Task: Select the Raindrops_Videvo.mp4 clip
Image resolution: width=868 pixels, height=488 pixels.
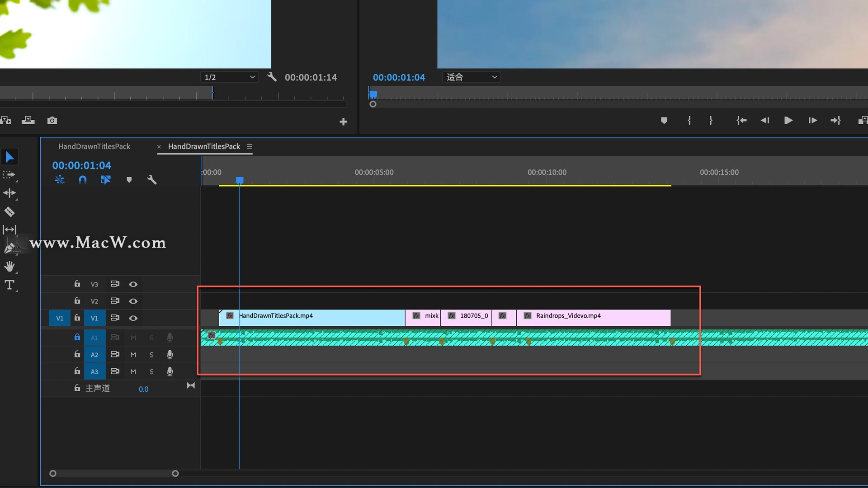Action: pos(593,318)
